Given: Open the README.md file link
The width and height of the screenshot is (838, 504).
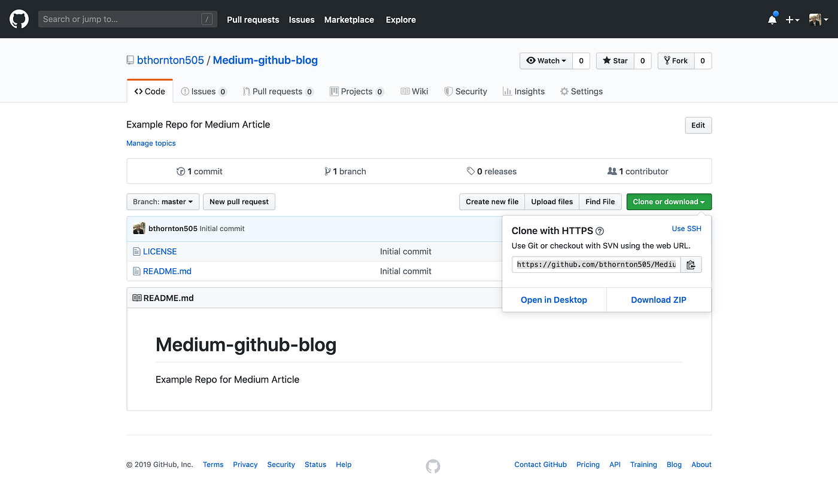Looking at the screenshot, I should click(x=166, y=271).
